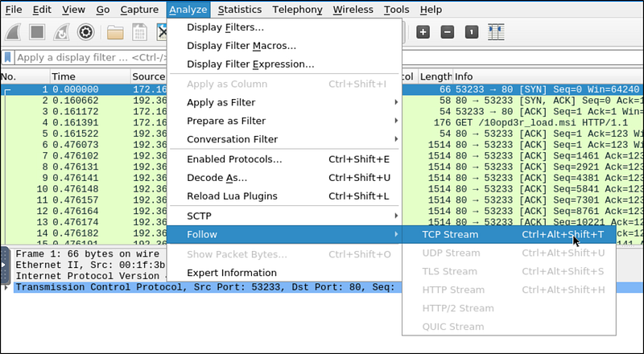The height and width of the screenshot is (354, 644).
Task: Choose Display Filters... menu entry
Action: click(225, 27)
